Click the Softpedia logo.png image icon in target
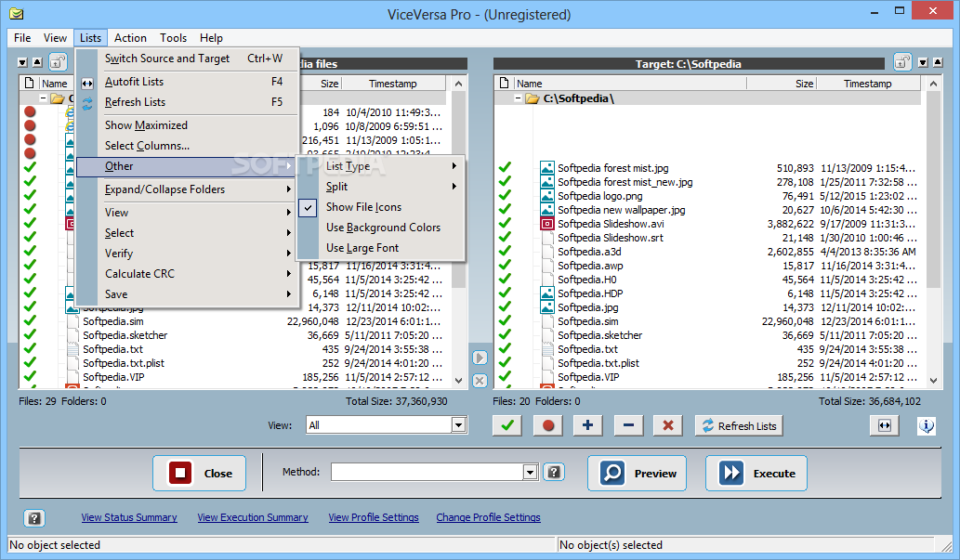 click(x=547, y=196)
